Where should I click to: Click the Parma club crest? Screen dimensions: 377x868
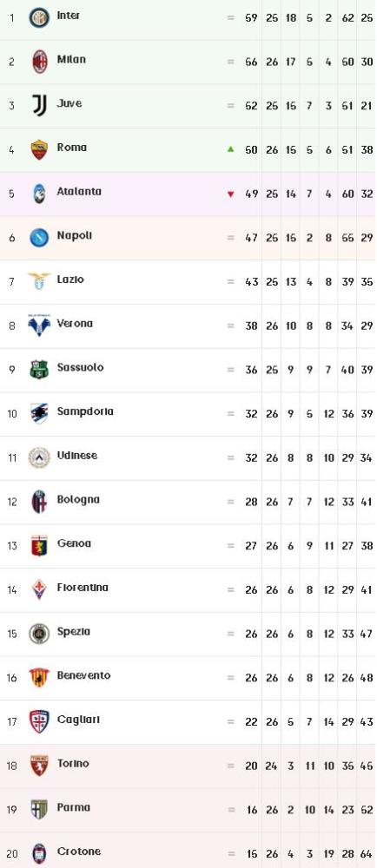pyautogui.click(x=39, y=809)
